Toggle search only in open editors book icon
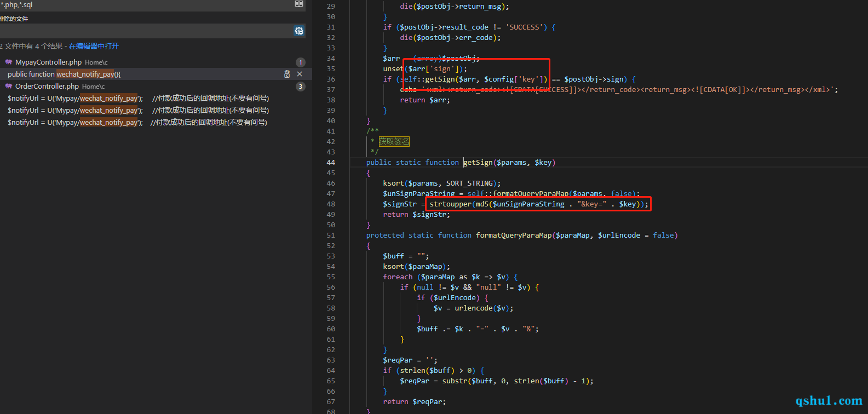The image size is (868, 414). point(299,4)
